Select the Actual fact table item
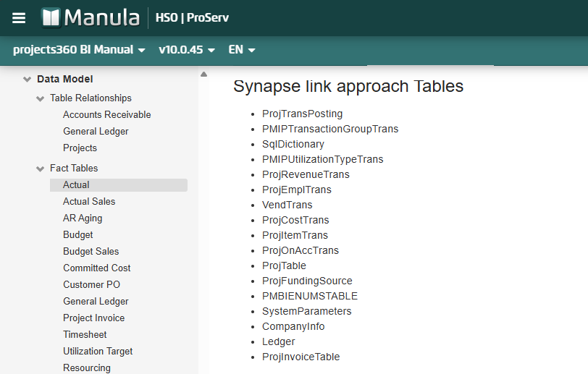 (x=76, y=185)
